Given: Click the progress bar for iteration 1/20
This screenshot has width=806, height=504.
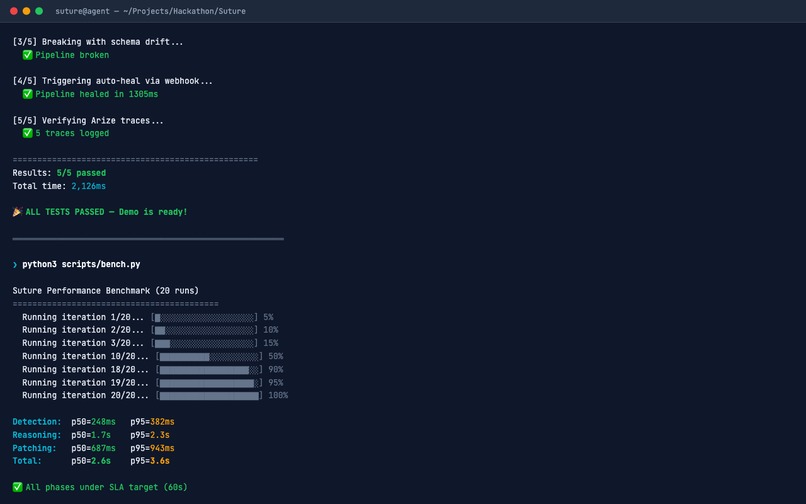Looking at the screenshot, I should [x=205, y=317].
